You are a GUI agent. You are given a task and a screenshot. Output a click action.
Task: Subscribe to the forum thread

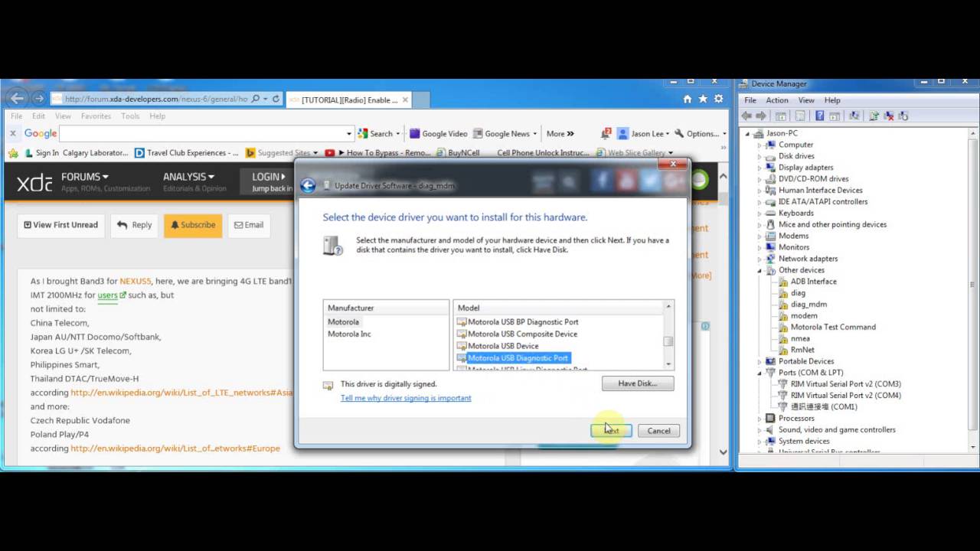click(x=193, y=225)
